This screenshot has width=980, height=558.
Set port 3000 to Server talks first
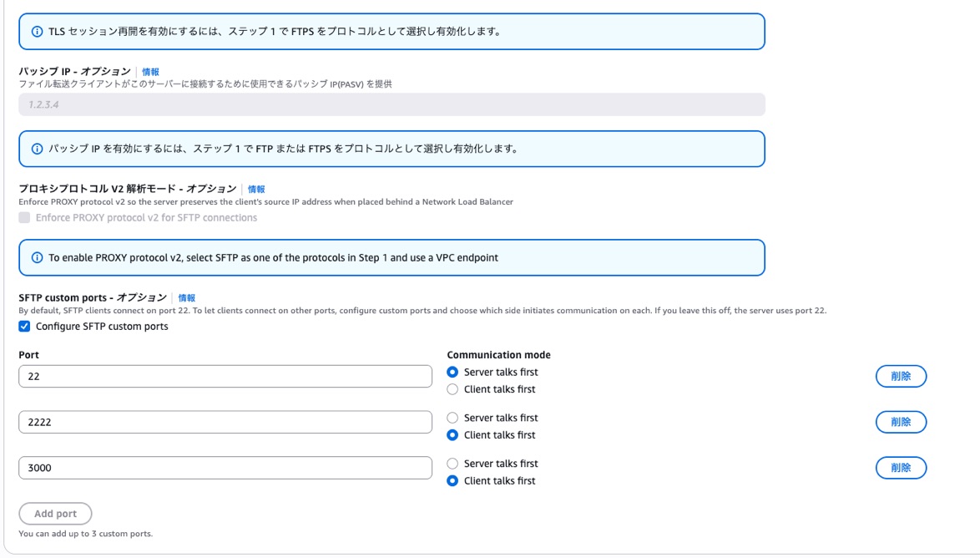pyautogui.click(x=452, y=464)
